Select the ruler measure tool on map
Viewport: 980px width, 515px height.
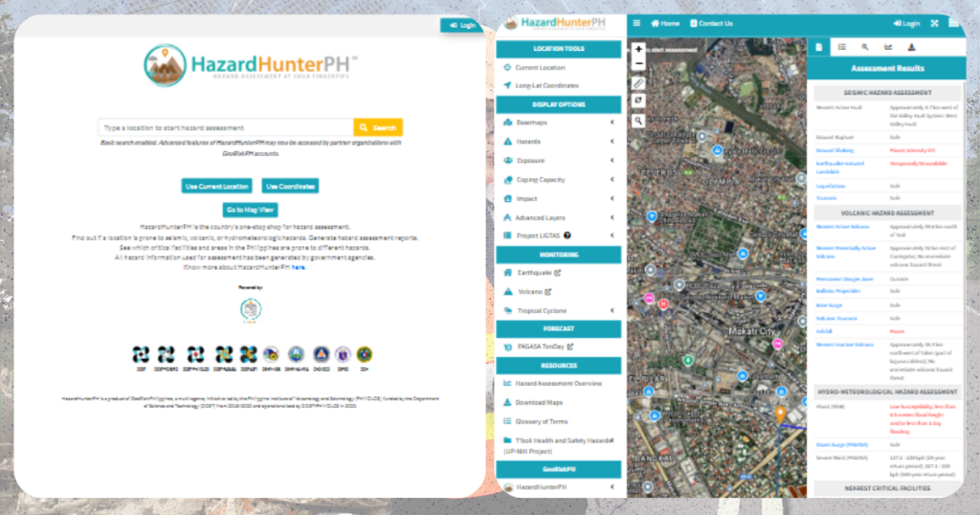tap(638, 83)
